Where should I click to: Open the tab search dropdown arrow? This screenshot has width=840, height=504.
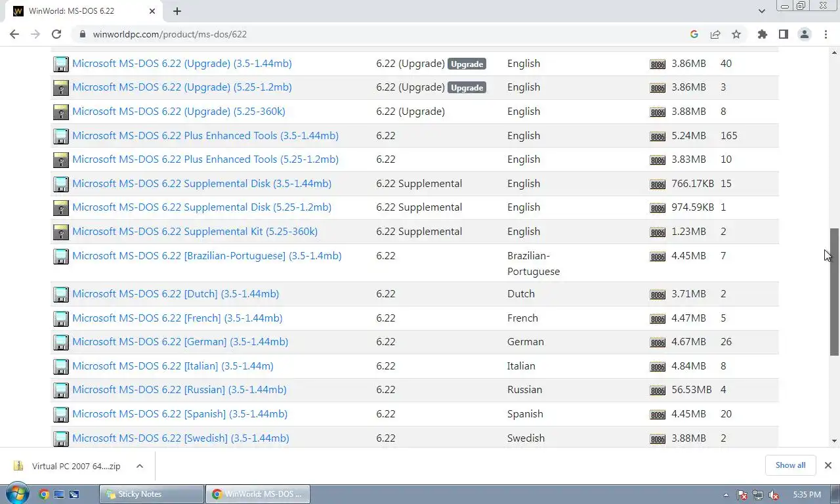click(761, 11)
